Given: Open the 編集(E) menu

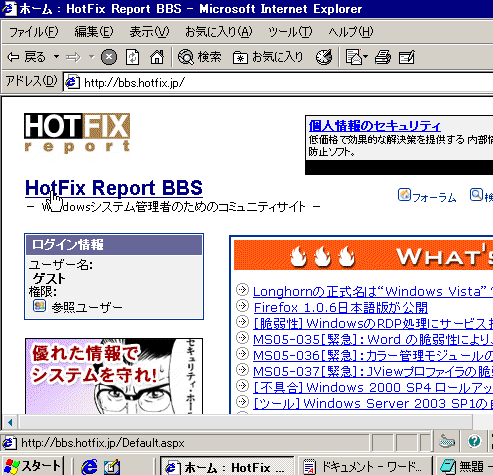Looking at the screenshot, I should coord(94,32).
